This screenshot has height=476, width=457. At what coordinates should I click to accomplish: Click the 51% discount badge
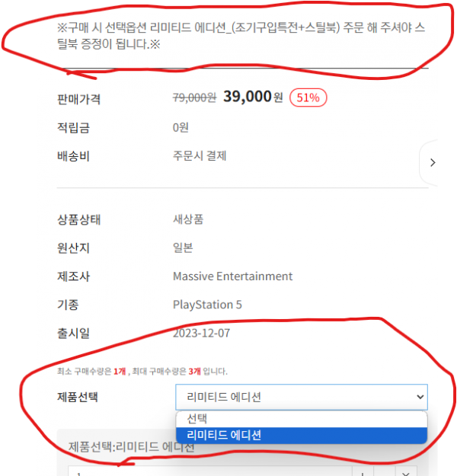coord(308,97)
